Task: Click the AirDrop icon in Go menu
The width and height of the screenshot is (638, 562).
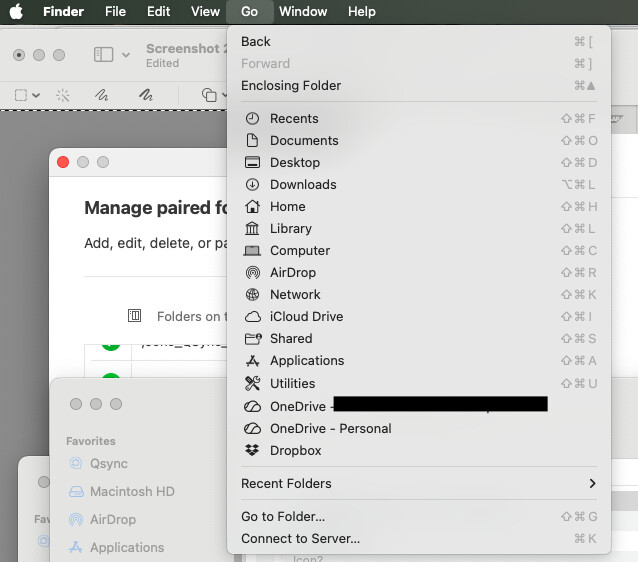Action: [252, 273]
